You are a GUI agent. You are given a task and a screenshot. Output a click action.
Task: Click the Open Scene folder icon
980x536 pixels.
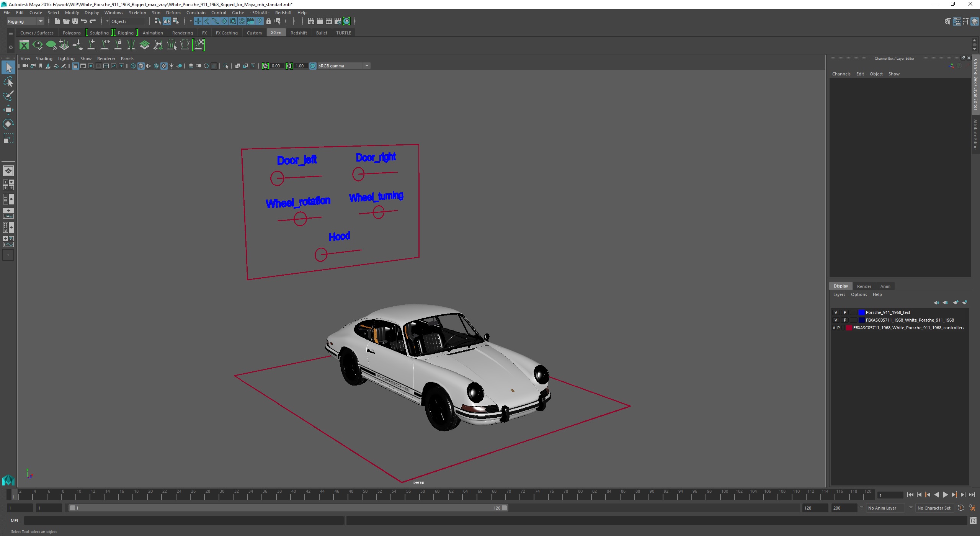coord(66,21)
